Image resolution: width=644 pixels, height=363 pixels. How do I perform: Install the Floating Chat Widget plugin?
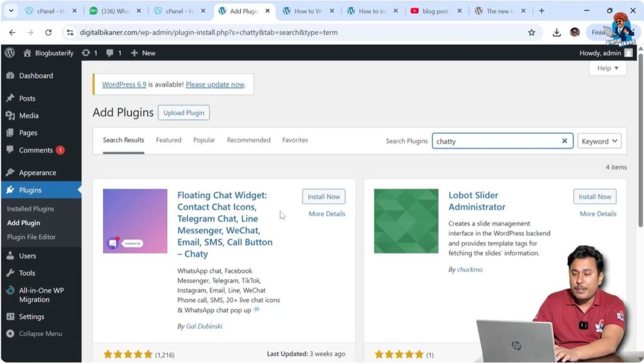324,197
